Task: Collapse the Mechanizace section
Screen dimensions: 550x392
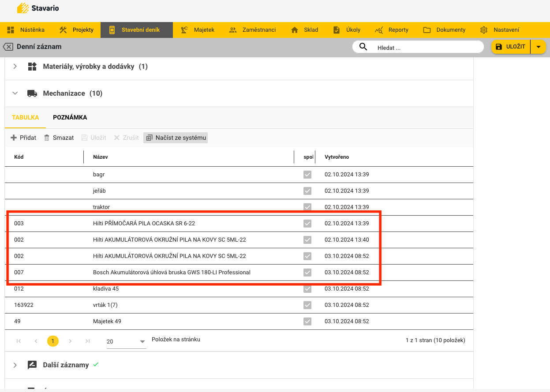Action: pos(15,93)
